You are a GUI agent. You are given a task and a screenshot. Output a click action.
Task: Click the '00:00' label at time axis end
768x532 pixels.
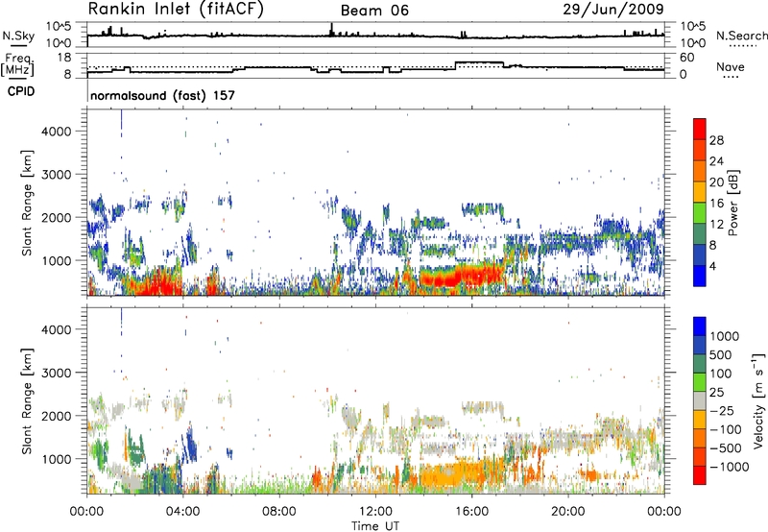click(664, 512)
